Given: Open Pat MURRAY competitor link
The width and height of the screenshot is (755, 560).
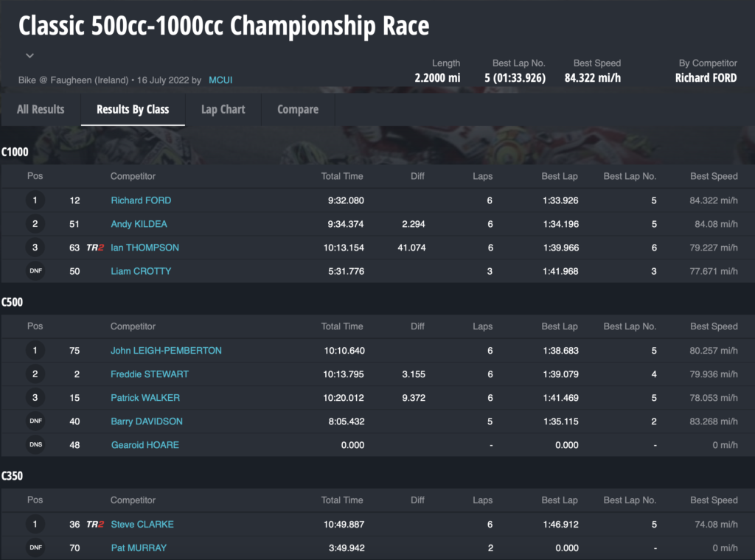Looking at the screenshot, I should pyautogui.click(x=139, y=547).
